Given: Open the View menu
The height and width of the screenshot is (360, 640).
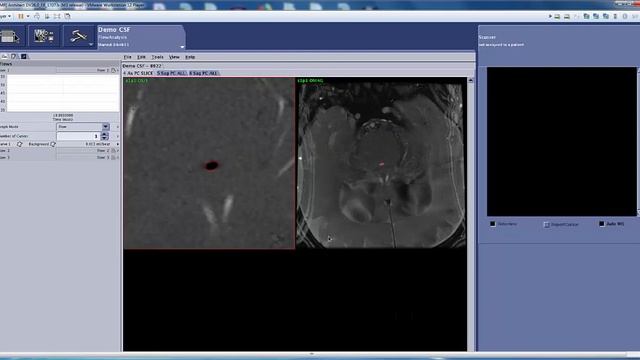Looking at the screenshot, I should (x=174, y=57).
